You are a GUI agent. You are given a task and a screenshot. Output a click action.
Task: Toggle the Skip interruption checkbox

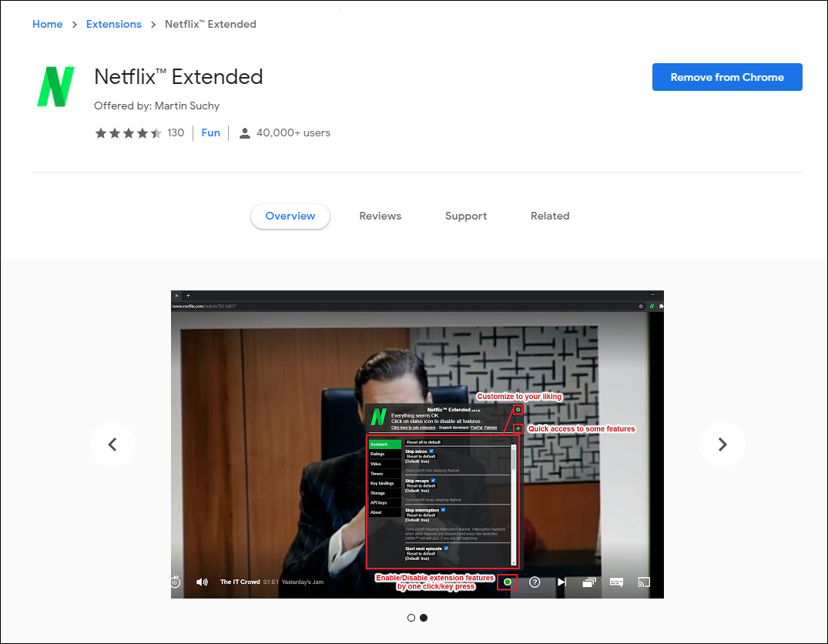(443, 510)
